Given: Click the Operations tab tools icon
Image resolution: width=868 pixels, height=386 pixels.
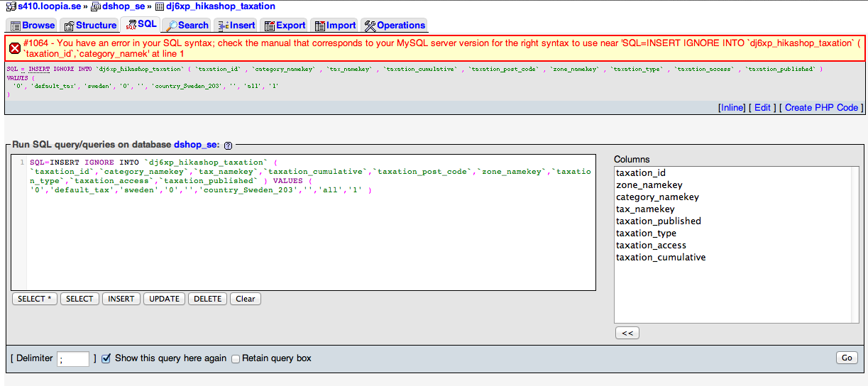Looking at the screenshot, I should 370,26.
